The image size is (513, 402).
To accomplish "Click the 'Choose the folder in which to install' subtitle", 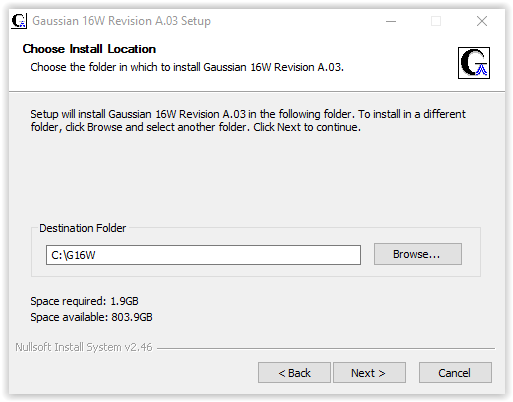I will tap(187, 67).
